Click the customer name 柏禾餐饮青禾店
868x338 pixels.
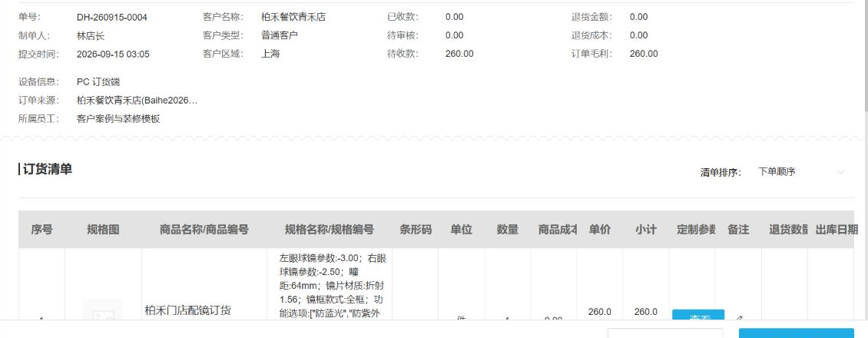coord(293,17)
